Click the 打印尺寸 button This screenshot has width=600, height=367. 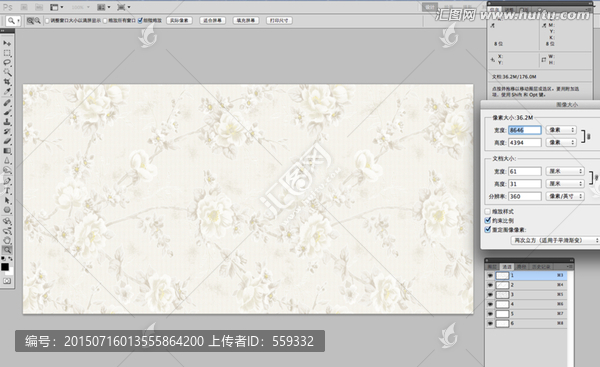(x=279, y=21)
